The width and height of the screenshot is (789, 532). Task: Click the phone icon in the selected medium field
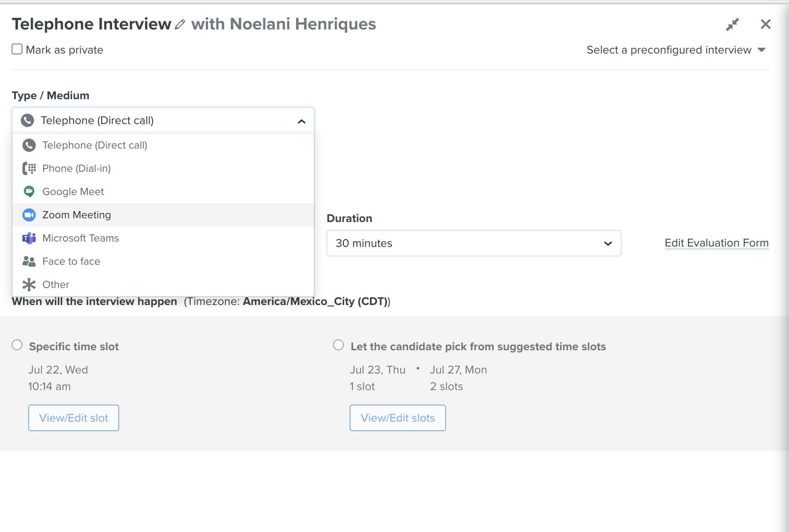tap(27, 120)
